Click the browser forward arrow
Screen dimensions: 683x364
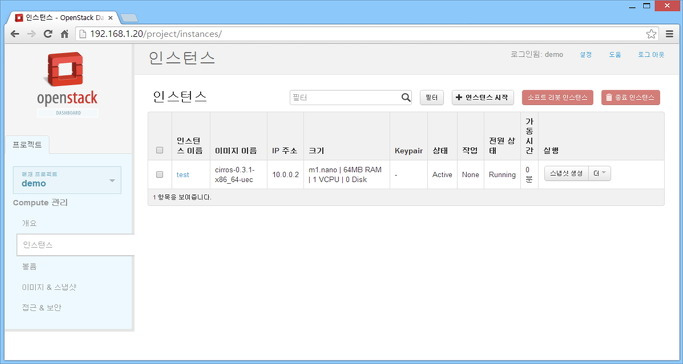tap(31, 34)
